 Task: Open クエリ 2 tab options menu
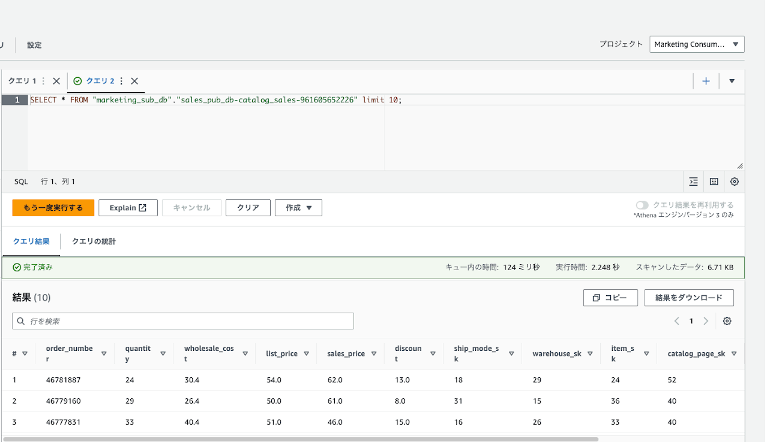point(121,81)
